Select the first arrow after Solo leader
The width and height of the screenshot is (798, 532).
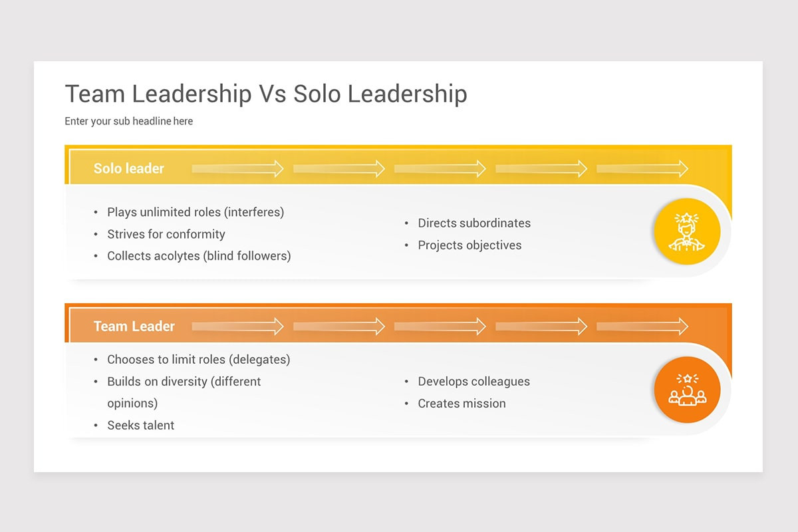(238, 169)
